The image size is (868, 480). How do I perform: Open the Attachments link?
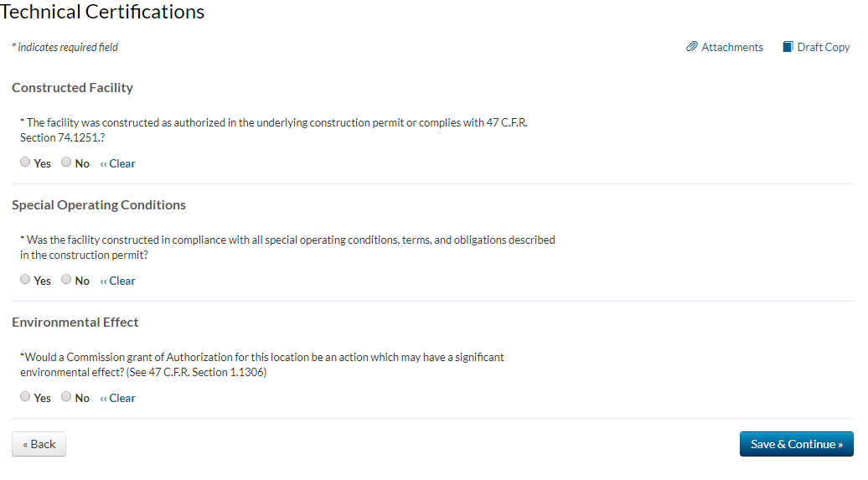[732, 48]
